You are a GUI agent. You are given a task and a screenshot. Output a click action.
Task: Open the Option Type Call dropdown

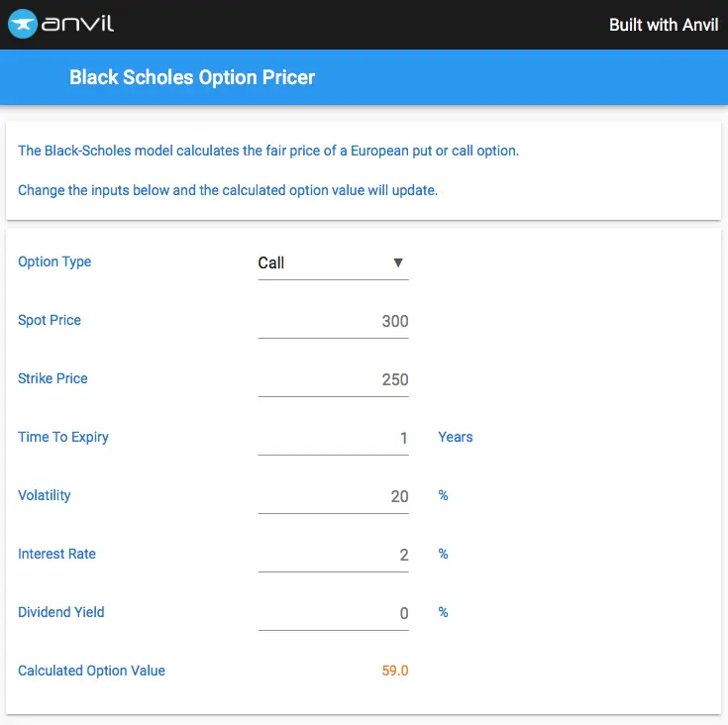(x=333, y=263)
